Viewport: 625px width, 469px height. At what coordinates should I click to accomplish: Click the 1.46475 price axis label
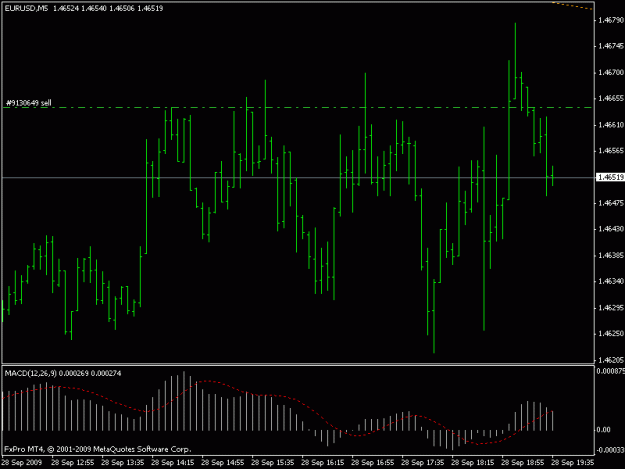coord(611,203)
